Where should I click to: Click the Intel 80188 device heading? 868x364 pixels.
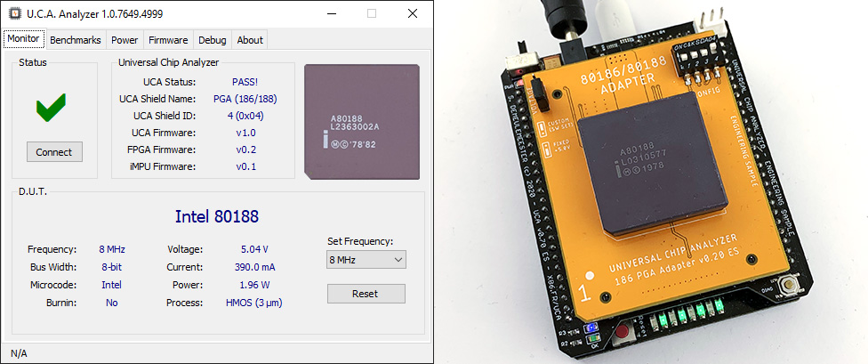[x=217, y=216]
